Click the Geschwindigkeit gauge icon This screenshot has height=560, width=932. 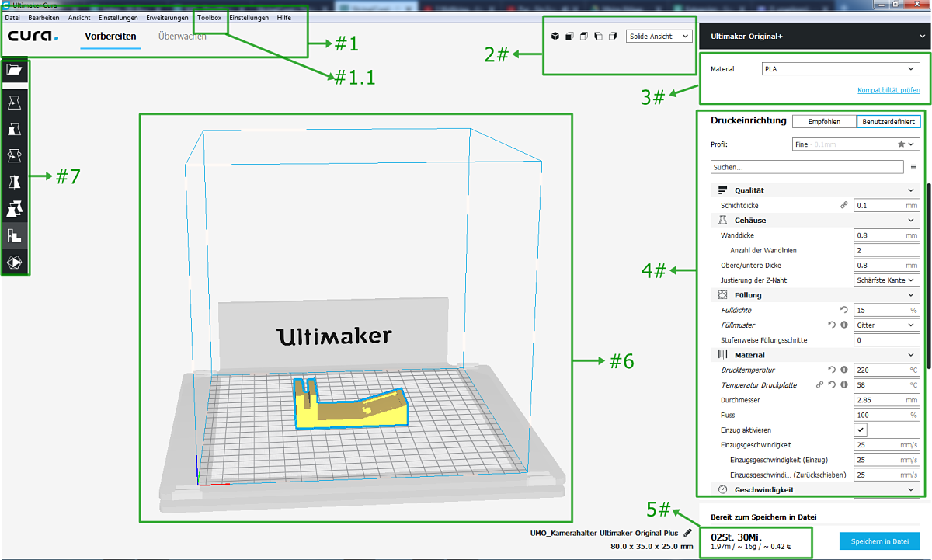click(723, 489)
